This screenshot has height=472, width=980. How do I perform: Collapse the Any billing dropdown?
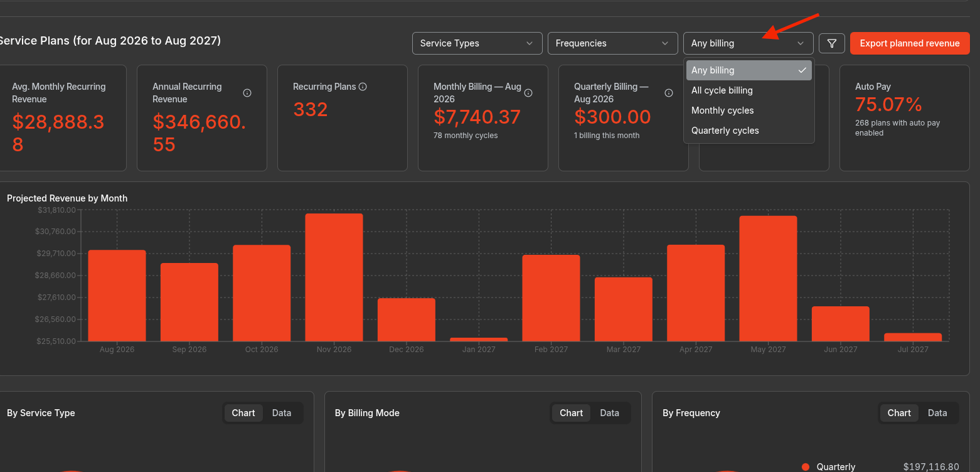(x=748, y=43)
